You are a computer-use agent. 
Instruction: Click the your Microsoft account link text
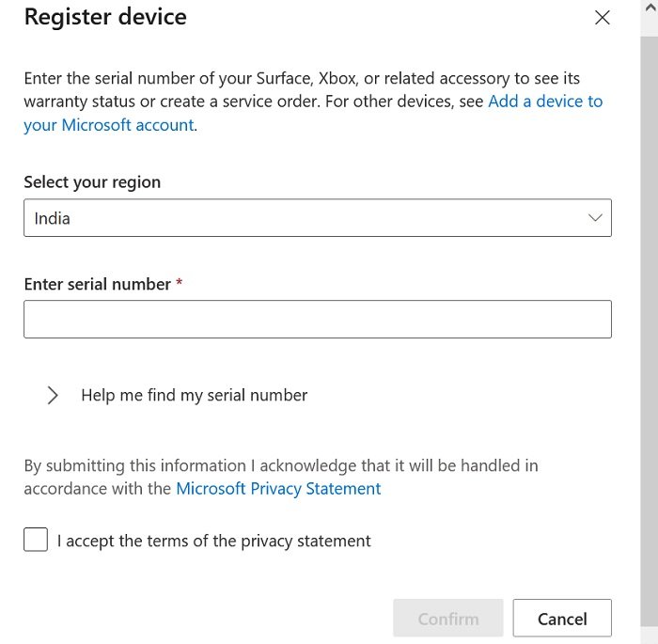(109, 125)
